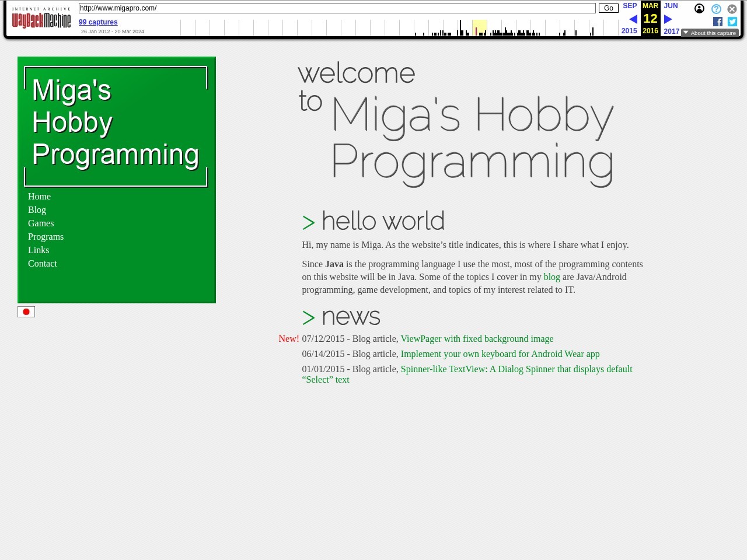Share capture on Twitter
Viewport: 747px width, 560px height.
(732, 22)
